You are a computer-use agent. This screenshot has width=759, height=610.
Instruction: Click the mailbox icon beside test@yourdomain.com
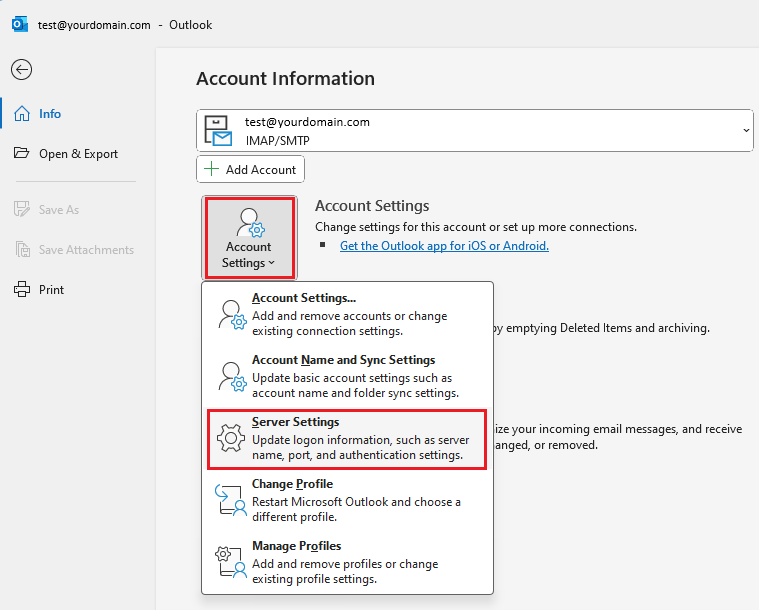tap(219, 131)
